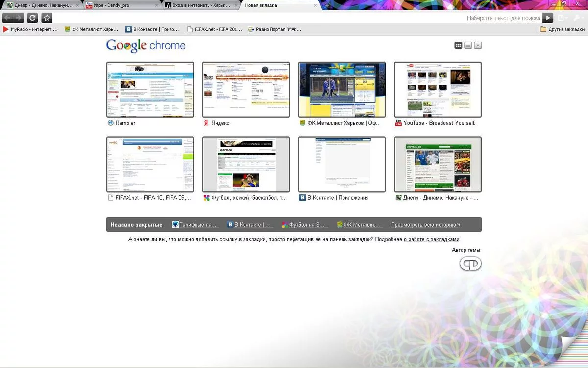This screenshot has height=368, width=588.
Task: Click the Go arrow next to the address bar
Action: (x=548, y=18)
